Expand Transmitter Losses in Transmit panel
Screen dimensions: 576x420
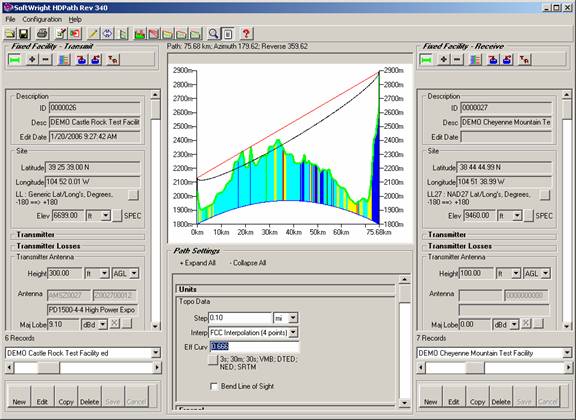79,246
